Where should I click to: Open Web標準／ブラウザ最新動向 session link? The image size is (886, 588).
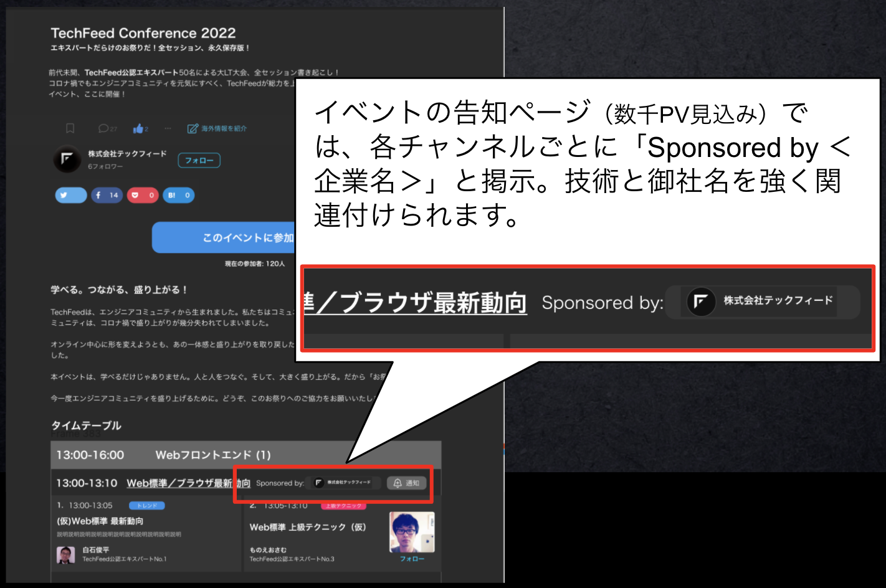click(x=189, y=483)
